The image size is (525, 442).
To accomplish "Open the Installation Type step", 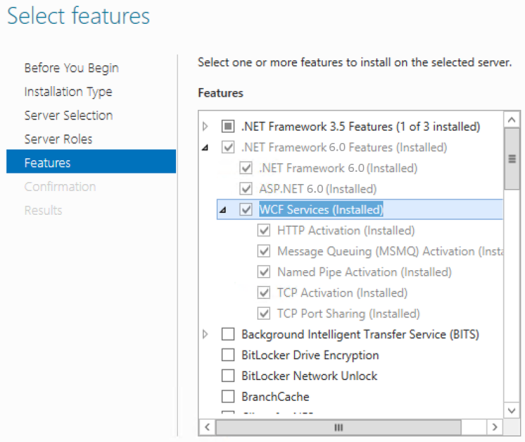I will (68, 92).
